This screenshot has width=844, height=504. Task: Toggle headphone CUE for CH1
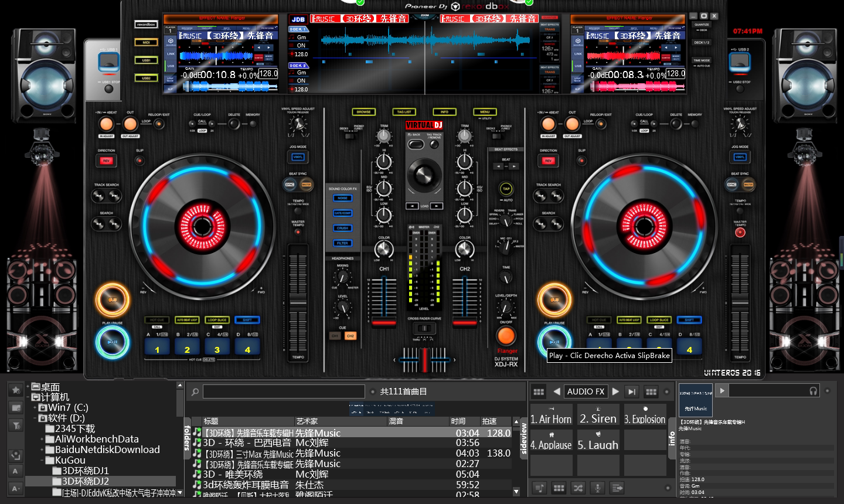[x=335, y=336]
